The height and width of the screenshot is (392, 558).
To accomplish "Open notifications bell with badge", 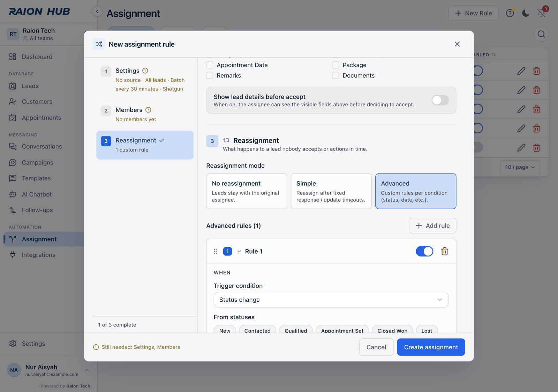I will pyautogui.click(x=542, y=13).
